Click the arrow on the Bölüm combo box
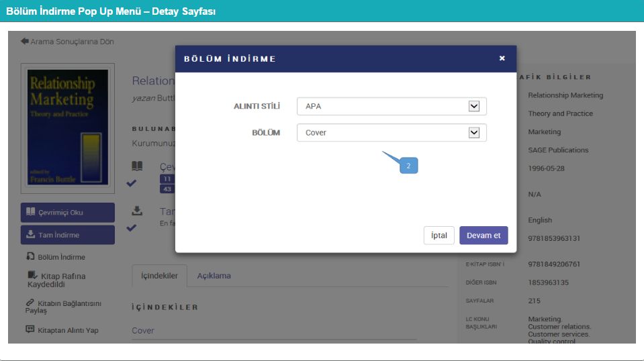The image size is (644, 361). coord(474,132)
